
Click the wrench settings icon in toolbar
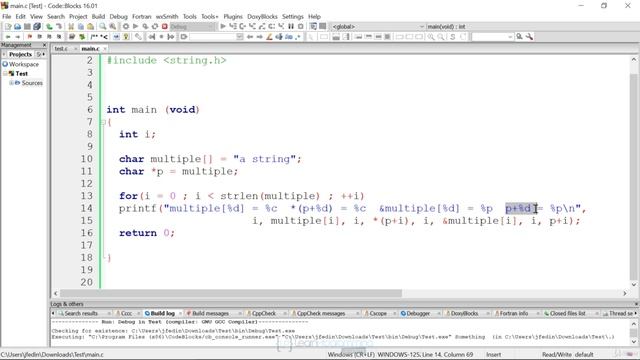529,37
